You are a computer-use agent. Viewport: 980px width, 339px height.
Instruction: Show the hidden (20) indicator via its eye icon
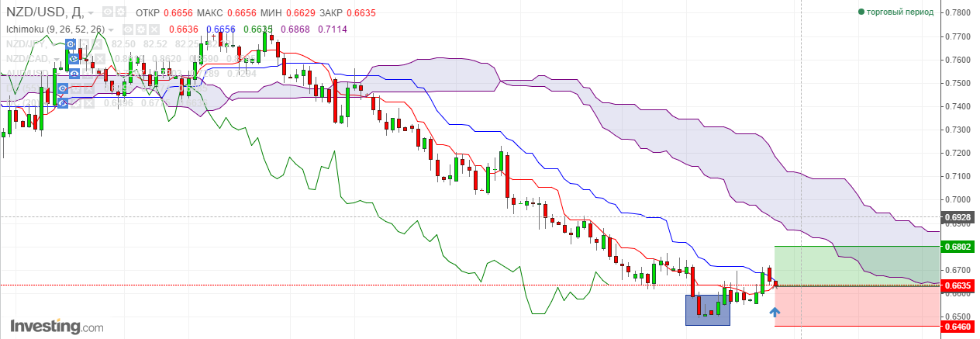coord(63,103)
